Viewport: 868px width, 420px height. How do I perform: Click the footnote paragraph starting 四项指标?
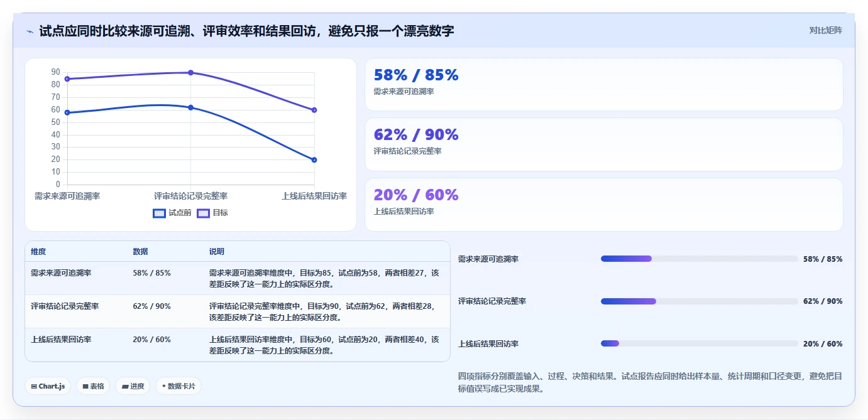650,382
